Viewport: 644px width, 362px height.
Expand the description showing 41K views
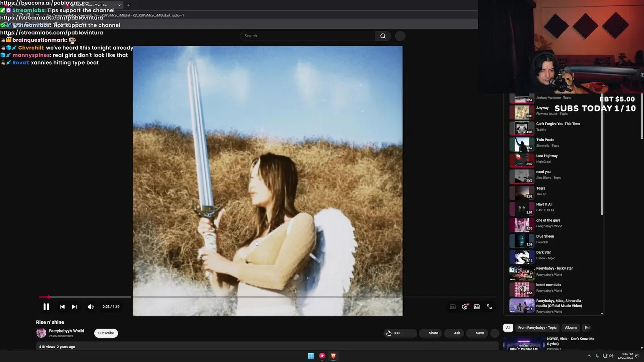tap(267, 346)
